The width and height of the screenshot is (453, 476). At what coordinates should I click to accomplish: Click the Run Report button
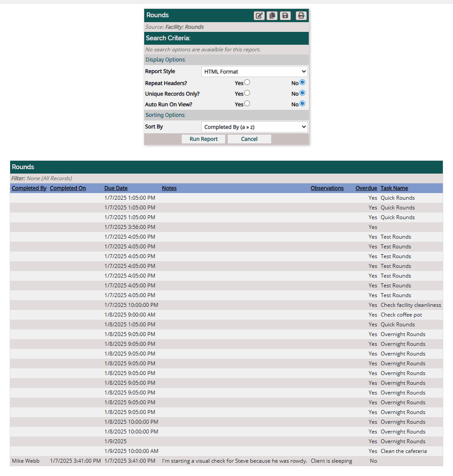(203, 139)
